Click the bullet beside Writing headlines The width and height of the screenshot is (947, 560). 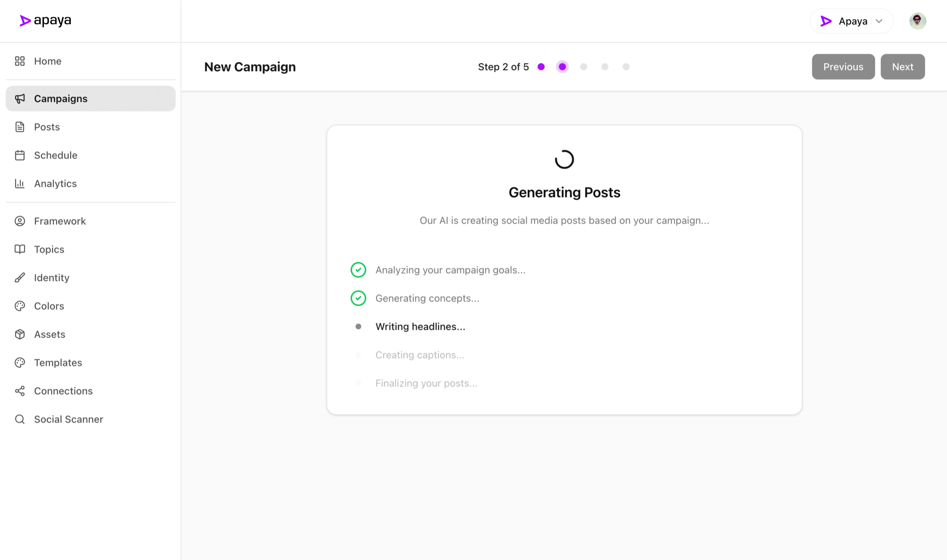358,327
